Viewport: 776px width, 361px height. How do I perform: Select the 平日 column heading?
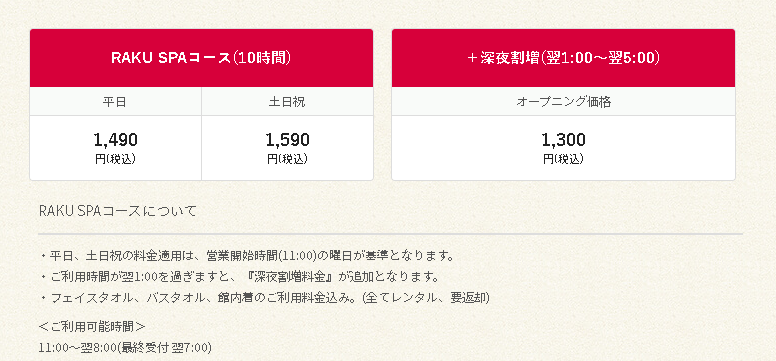click(x=115, y=102)
